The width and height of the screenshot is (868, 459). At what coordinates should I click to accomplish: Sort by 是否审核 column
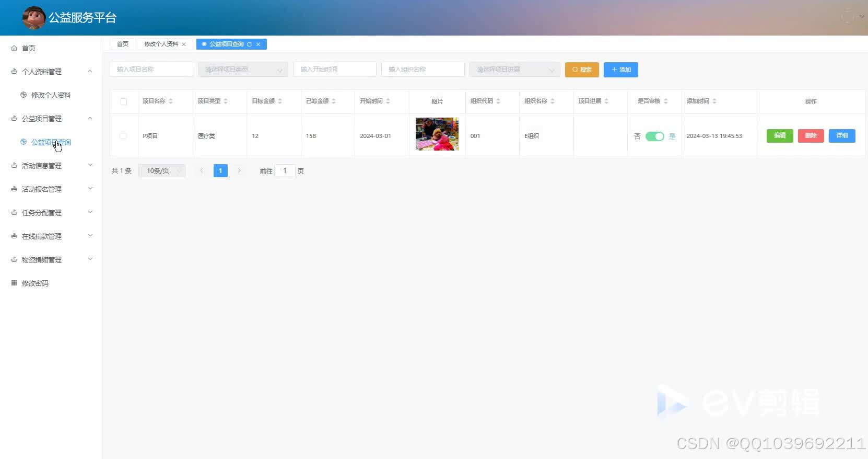pyautogui.click(x=666, y=101)
